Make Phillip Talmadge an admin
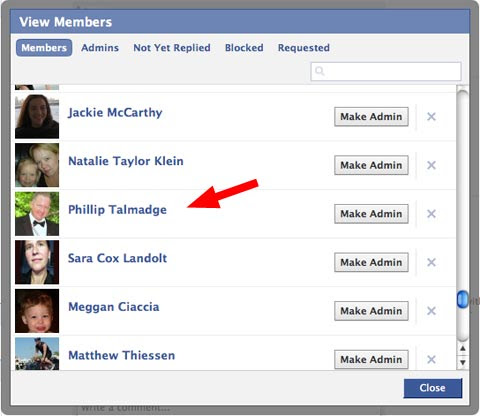This screenshot has height=416, width=480. [x=371, y=214]
